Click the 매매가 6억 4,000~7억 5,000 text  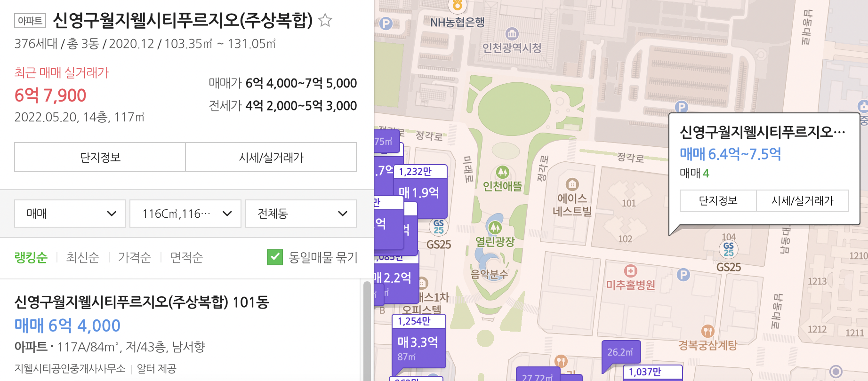point(283,83)
